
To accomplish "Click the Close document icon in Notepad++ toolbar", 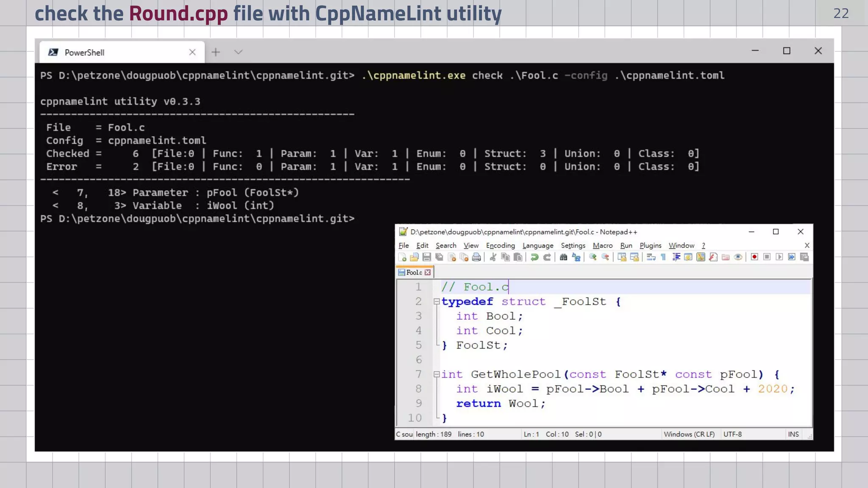I will point(452,257).
